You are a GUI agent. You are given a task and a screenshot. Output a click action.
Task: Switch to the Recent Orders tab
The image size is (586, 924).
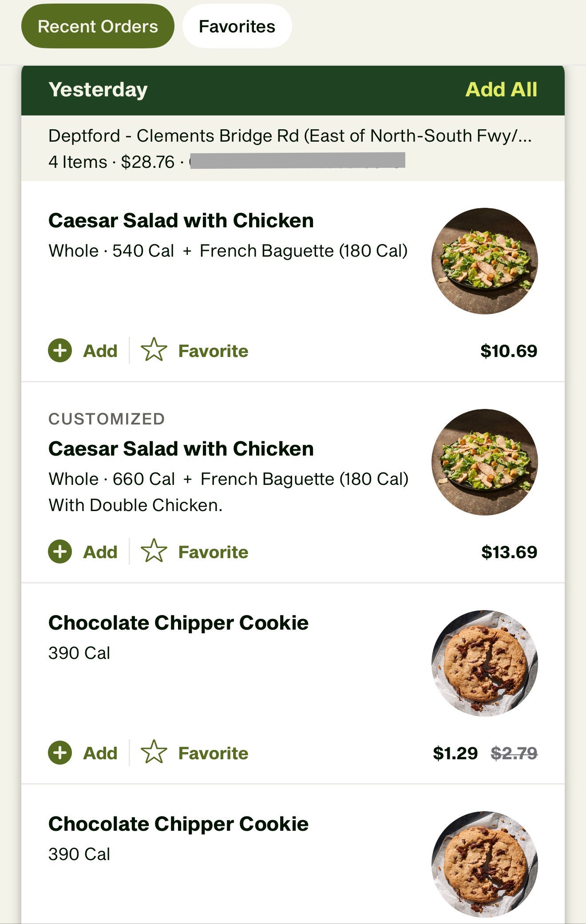(x=98, y=26)
